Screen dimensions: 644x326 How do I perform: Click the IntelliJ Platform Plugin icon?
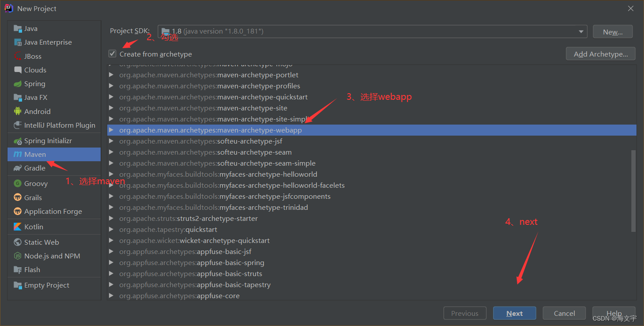(18, 125)
